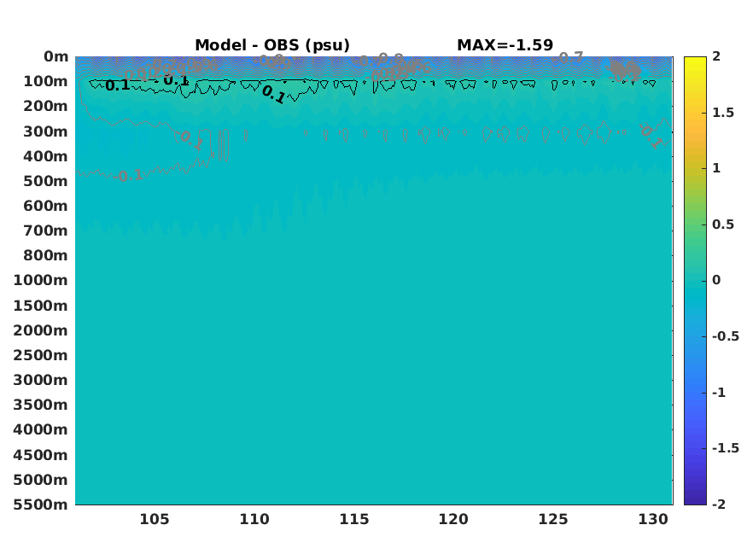The image size is (747, 560).
Task: Select the colorbar positive "1" tick label
Action: click(x=716, y=168)
